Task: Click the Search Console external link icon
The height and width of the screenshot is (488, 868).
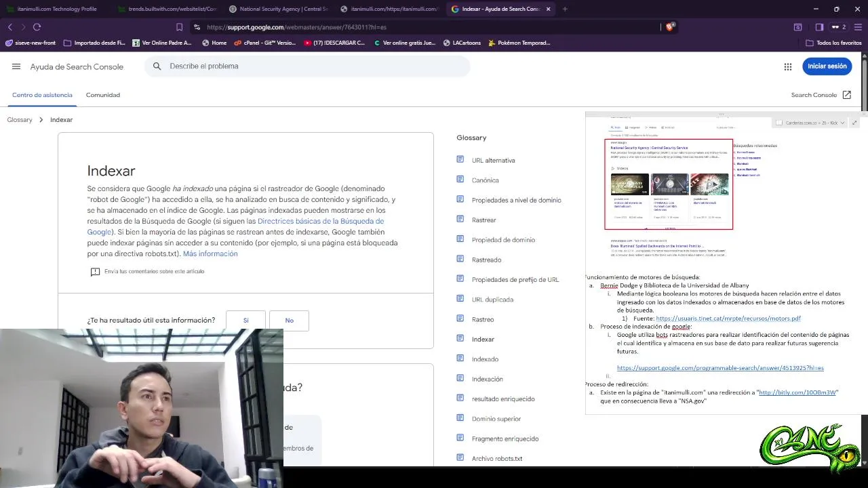Action: point(846,95)
